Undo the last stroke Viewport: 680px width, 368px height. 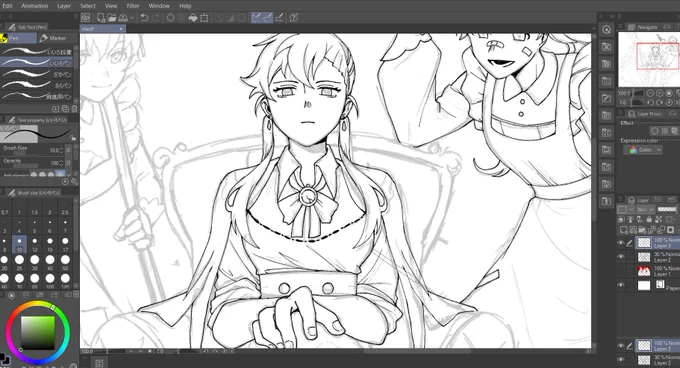coord(144,18)
